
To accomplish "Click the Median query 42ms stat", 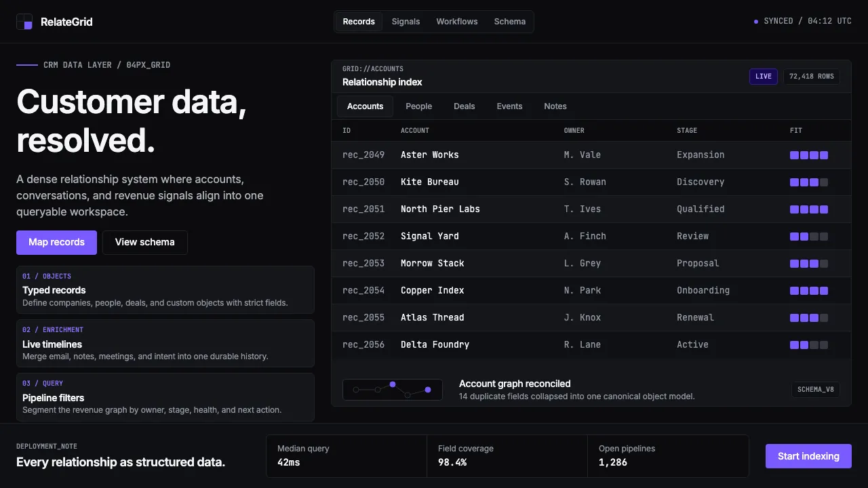I will [347, 456].
